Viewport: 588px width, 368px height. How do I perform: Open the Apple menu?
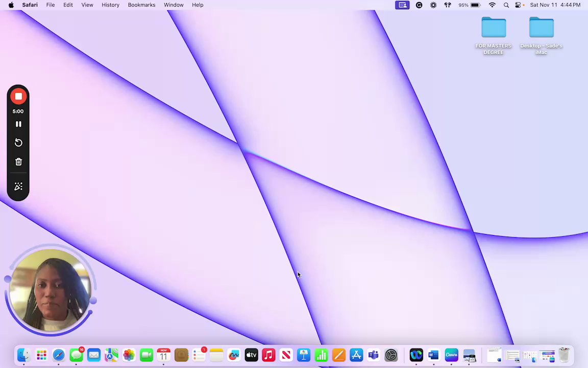[x=11, y=5]
